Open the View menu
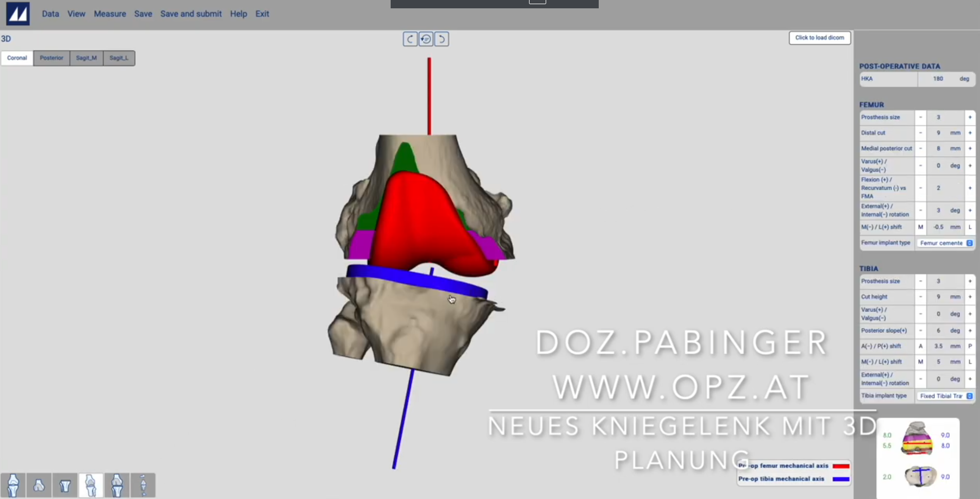 pyautogui.click(x=76, y=14)
